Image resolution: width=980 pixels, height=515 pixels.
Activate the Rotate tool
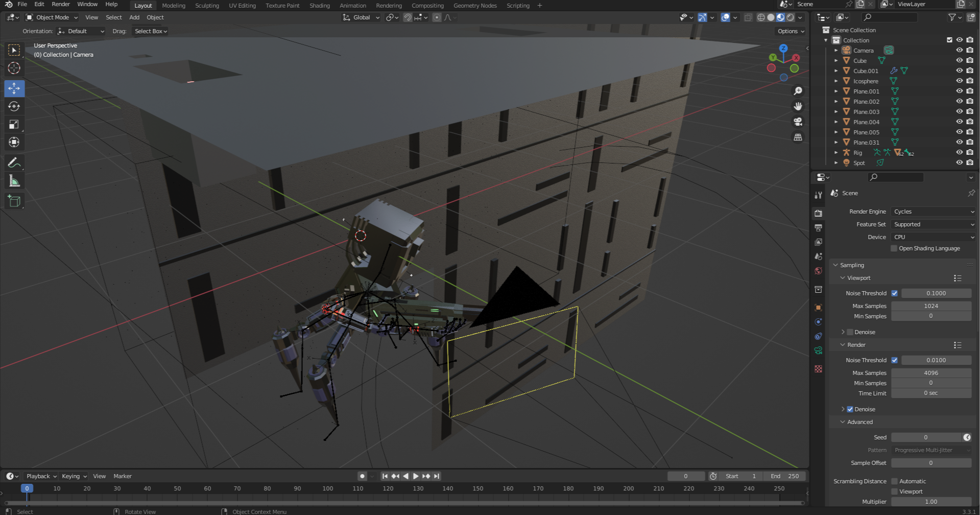point(14,106)
